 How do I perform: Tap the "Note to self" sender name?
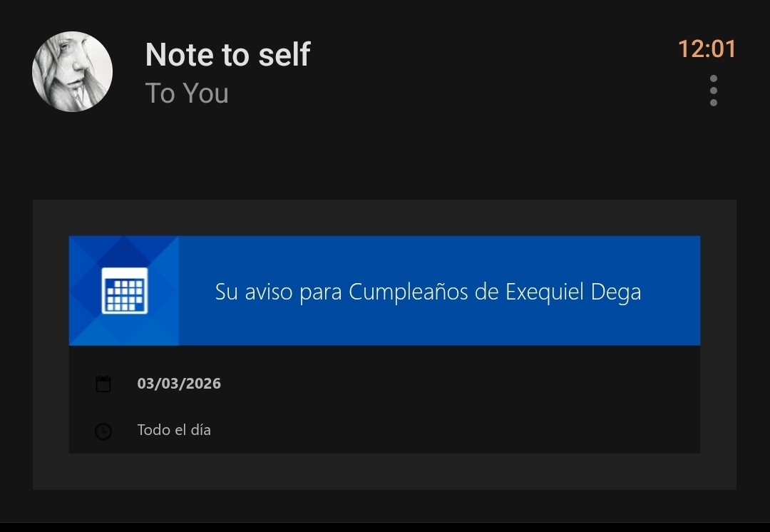click(x=227, y=55)
